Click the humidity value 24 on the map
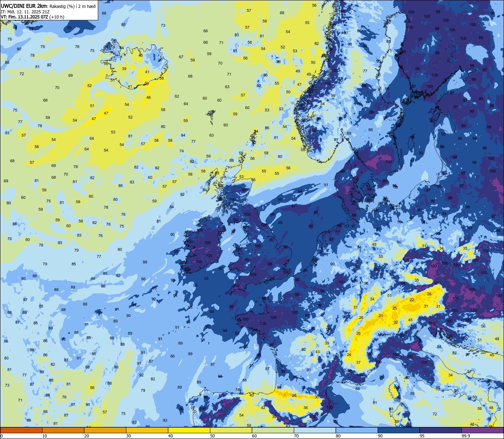504x439 pixels. click(349, 355)
